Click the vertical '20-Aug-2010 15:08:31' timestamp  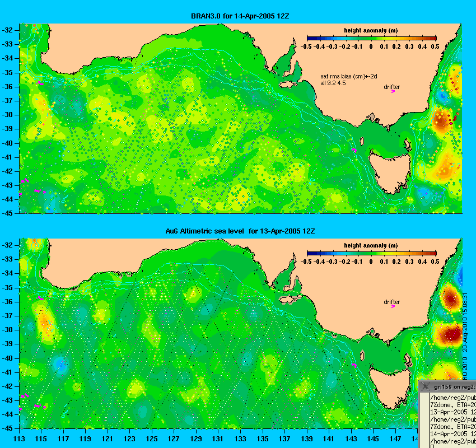tap(465, 323)
